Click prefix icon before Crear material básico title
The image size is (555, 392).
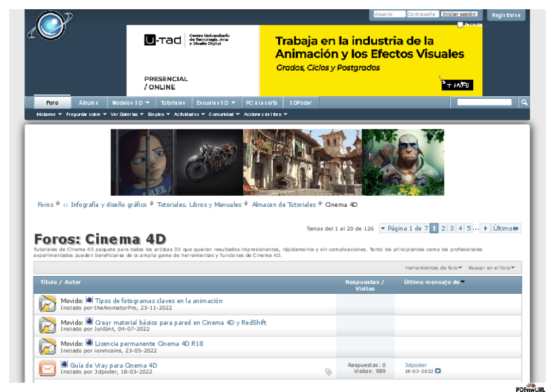coord(89,321)
